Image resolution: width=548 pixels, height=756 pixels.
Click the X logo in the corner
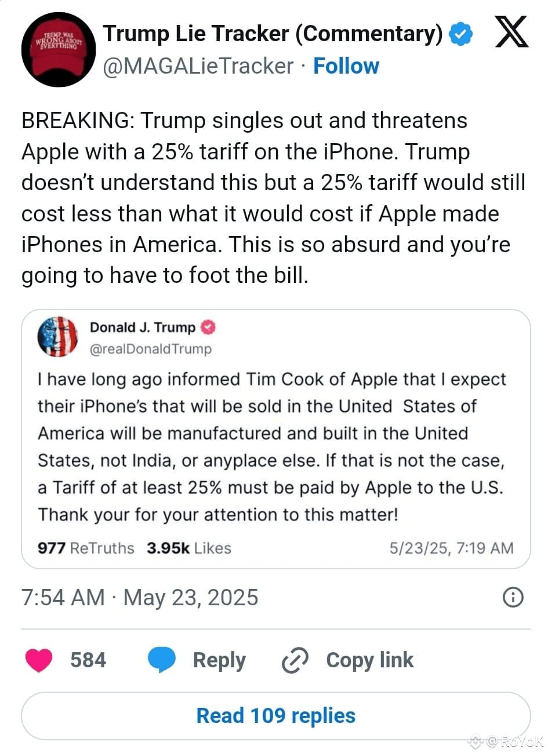point(511,33)
